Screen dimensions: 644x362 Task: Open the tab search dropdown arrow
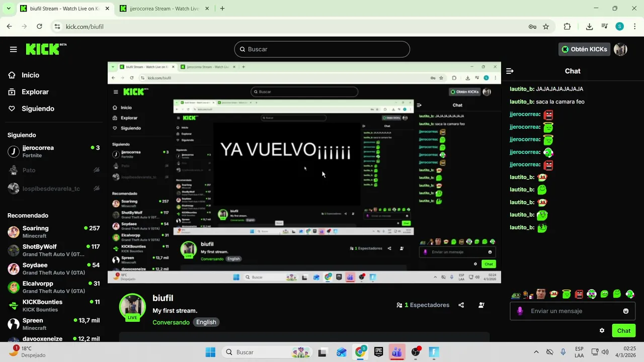tap(9, 9)
